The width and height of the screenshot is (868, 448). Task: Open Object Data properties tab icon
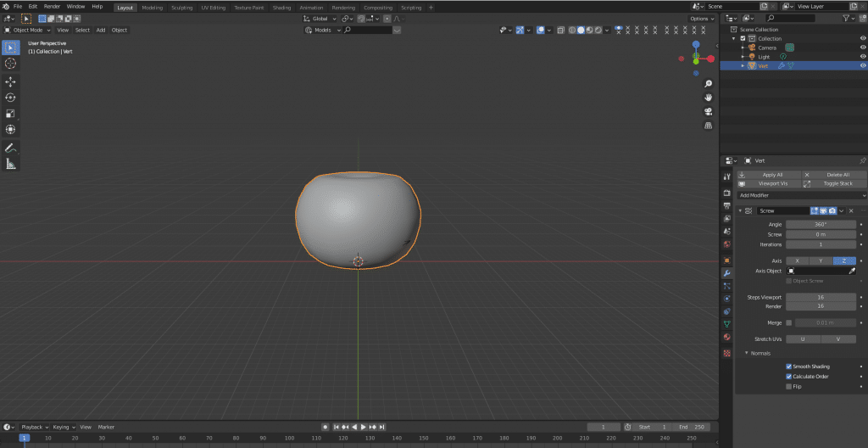tap(726, 324)
